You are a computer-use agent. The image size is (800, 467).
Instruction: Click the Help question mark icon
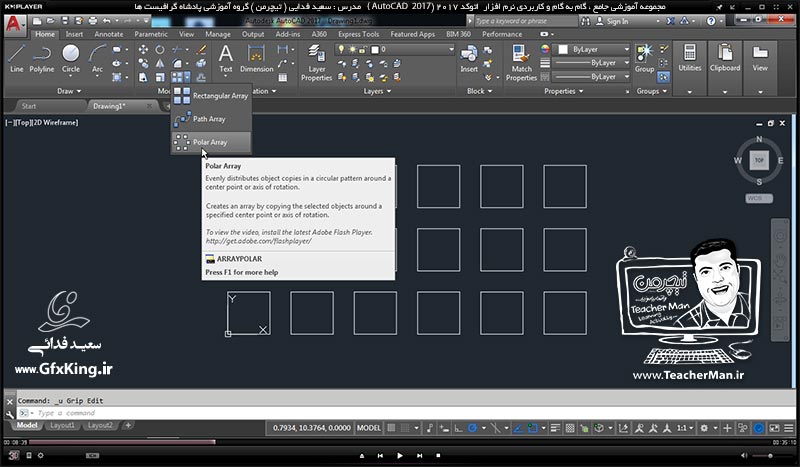711,21
